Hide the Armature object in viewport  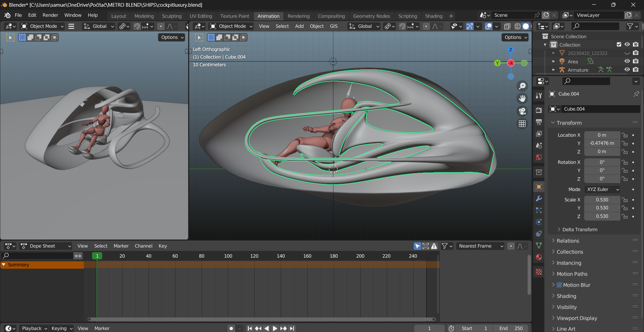(627, 70)
